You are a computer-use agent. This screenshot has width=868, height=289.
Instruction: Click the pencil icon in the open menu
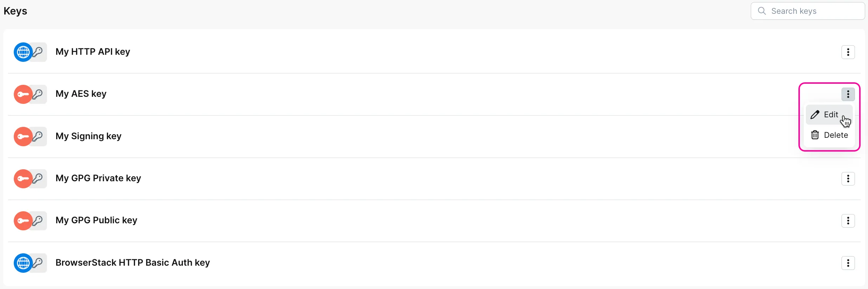815,115
